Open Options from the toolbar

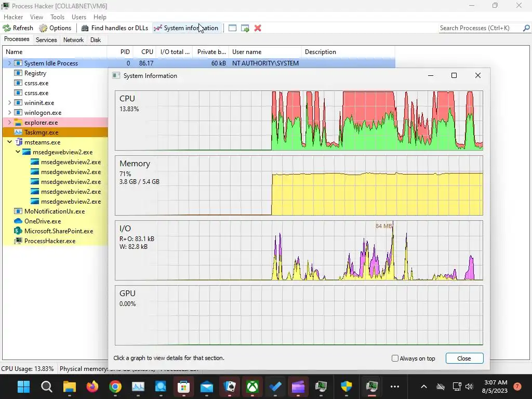point(55,28)
